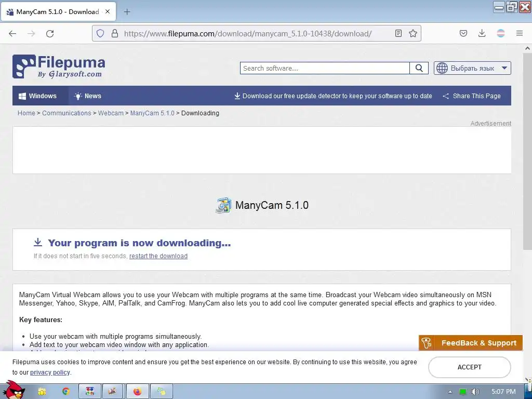Open Communications breadcrumb link
The image size is (532, 399).
66,113
